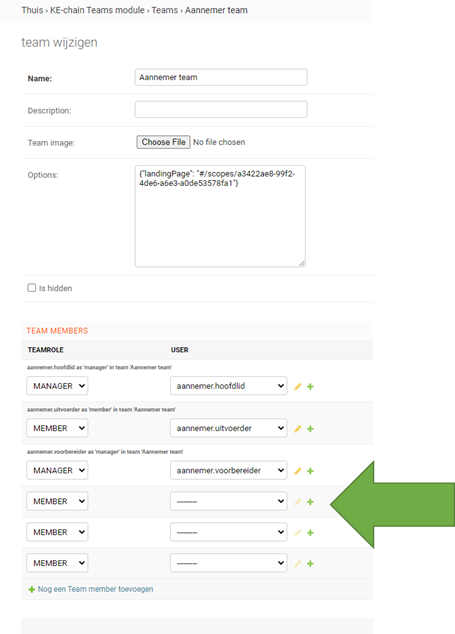
Task: Open user dropdown showing aannemer.uitvoerder
Action: (229, 428)
